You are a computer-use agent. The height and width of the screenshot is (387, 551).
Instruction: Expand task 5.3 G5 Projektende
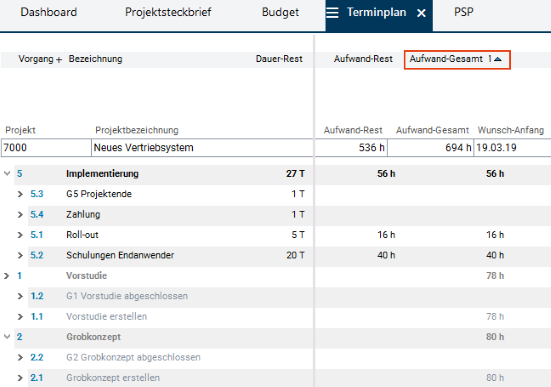(20, 194)
